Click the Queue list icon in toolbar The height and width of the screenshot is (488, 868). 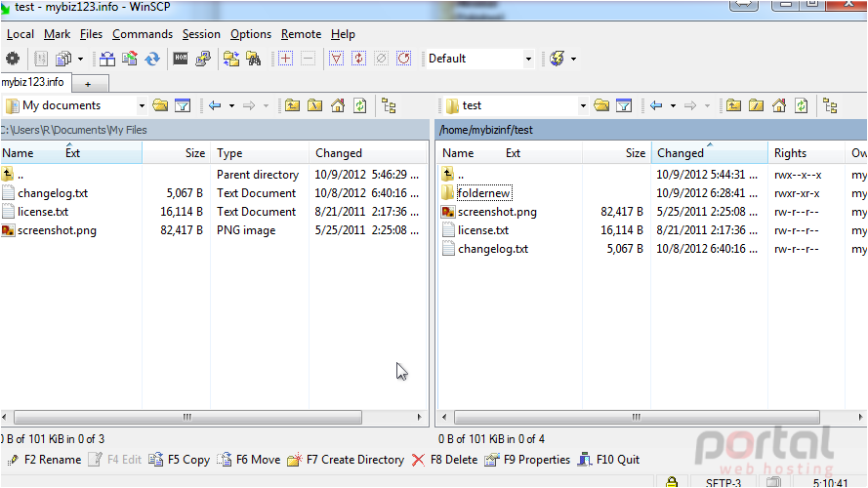41,59
